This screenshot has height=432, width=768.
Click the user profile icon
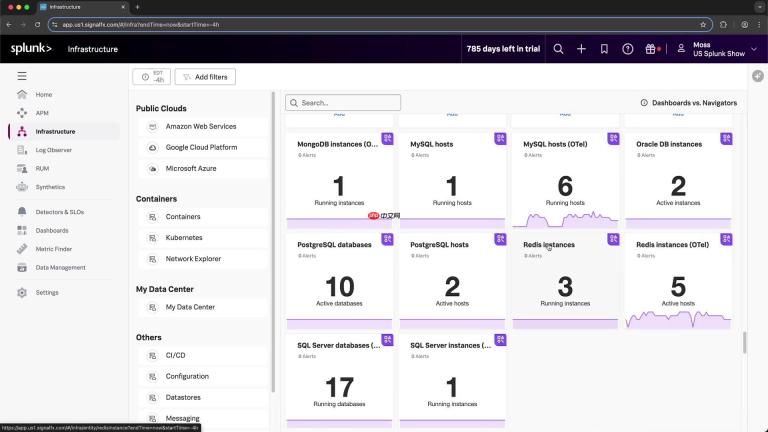click(681, 49)
